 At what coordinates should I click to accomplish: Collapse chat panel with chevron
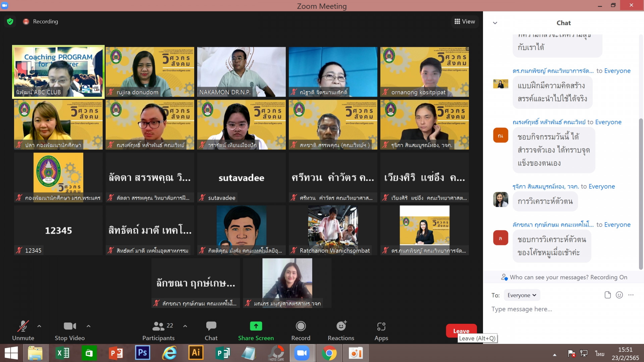(495, 23)
